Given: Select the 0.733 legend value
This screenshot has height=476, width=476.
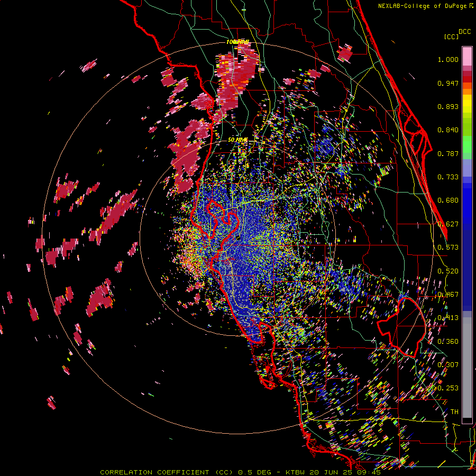Looking at the screenshot, I should click(x=448, y=177).
